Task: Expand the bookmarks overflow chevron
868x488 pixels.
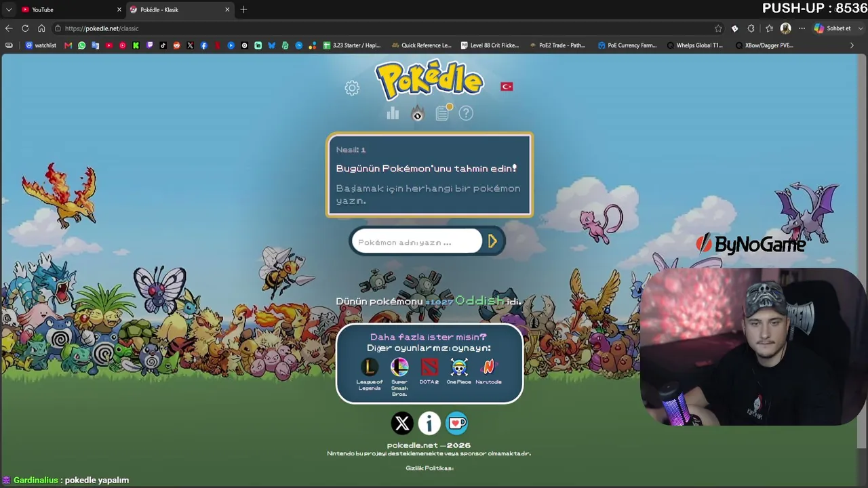Action: coord(852,45)
